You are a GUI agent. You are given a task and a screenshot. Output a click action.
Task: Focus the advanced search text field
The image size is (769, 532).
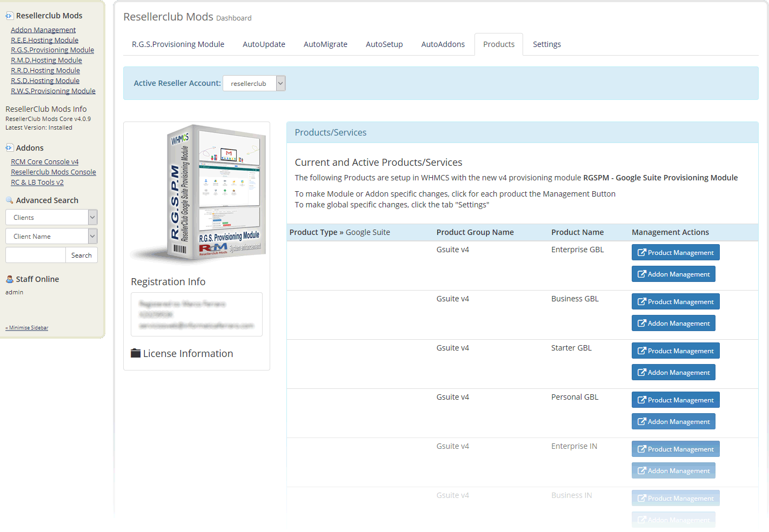tap(35, 255)
